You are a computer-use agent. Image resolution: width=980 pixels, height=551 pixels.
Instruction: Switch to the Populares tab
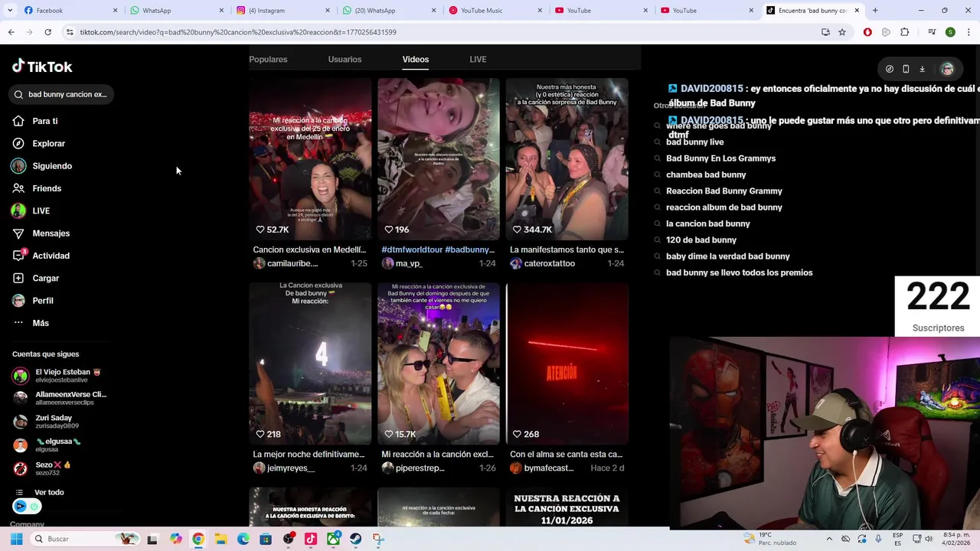268,59
